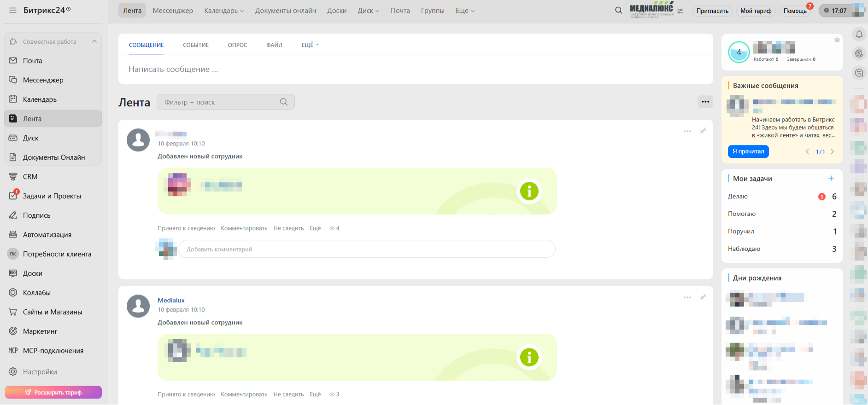Collapse the Совместная работа section
This screenshot has width=868, height=405.
point(94,41)
